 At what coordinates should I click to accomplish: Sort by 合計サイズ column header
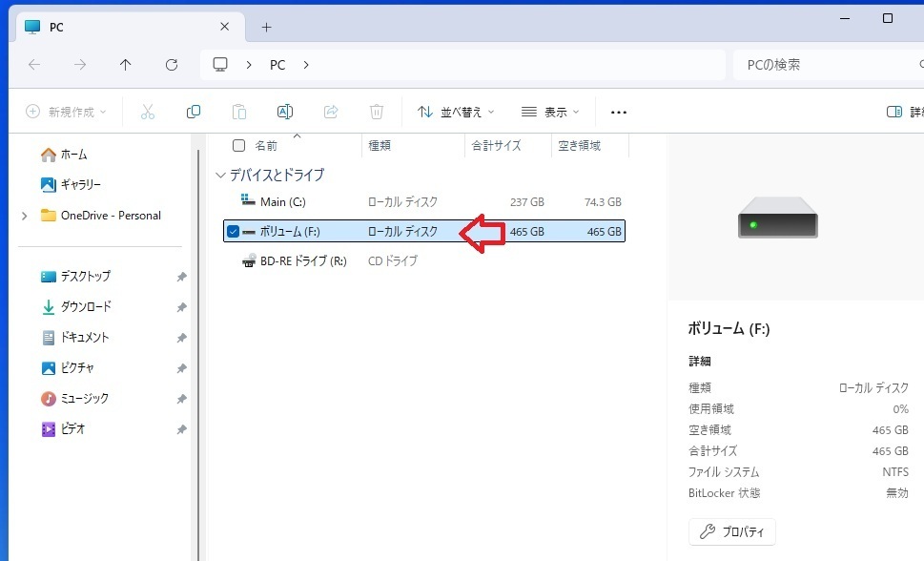(496, 146)
